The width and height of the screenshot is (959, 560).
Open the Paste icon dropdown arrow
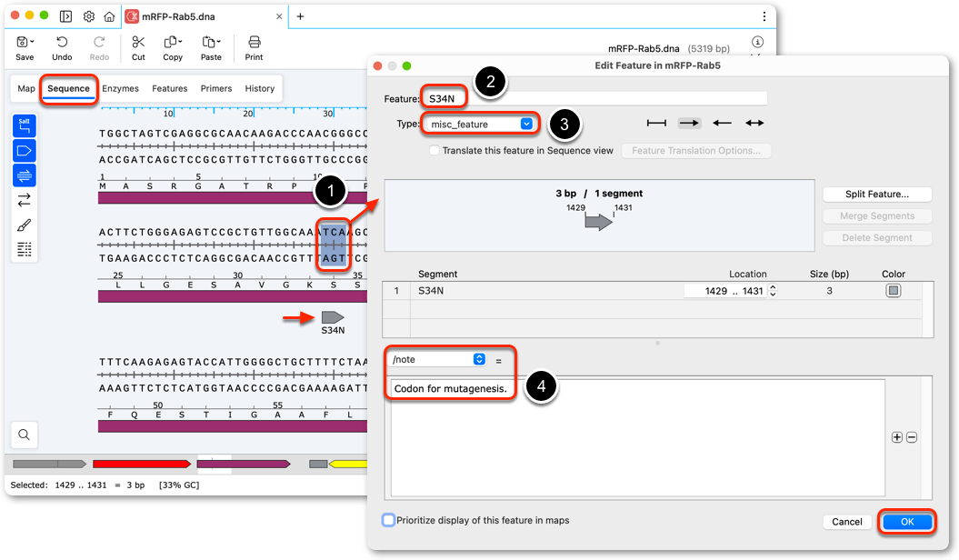pos(218,42)
